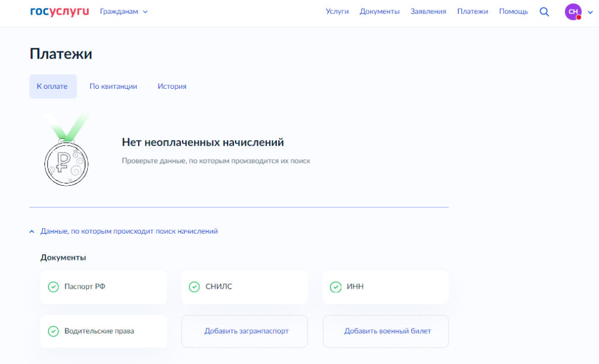This screenshot has height=364, width=599.
Task: Click the CH profile avatar
Action: (573, 12)
